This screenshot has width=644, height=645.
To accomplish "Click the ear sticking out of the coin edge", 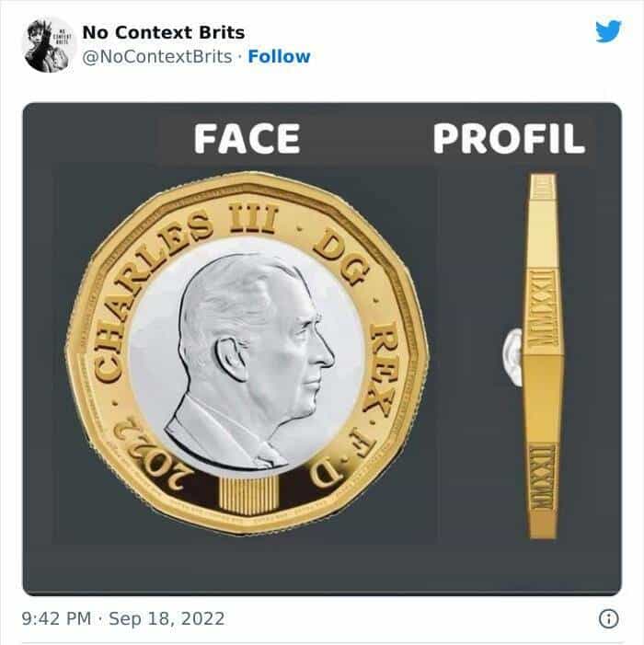I will [x=512, y=357].
